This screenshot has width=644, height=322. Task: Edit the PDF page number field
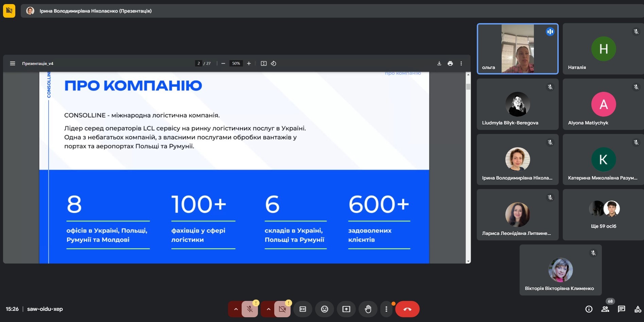198,64
